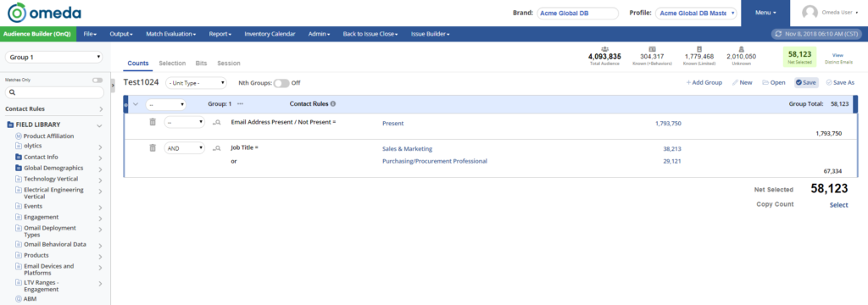The image size is (868, 305).
Task: Open the Group 1 ellipsis options
Action: (x=240, y=103)
